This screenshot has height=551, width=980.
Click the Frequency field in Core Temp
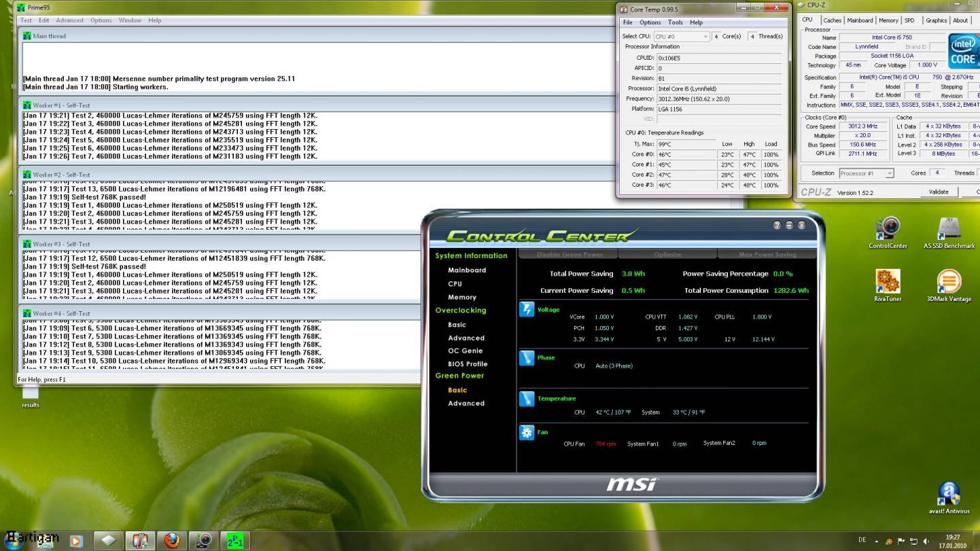(x=720, y=99)
